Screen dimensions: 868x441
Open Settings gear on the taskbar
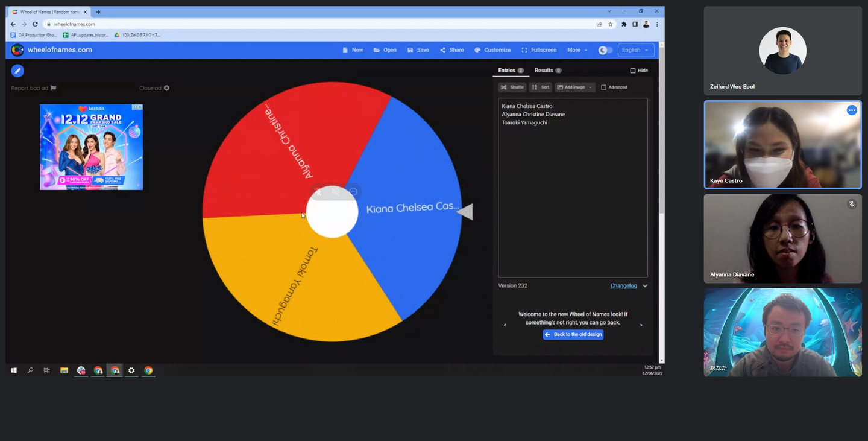coord(131,370)
